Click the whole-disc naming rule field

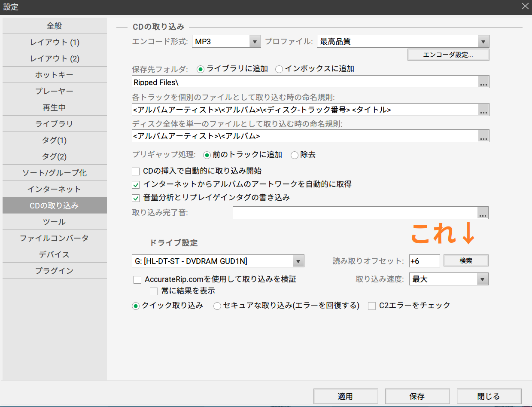[305, 136]
